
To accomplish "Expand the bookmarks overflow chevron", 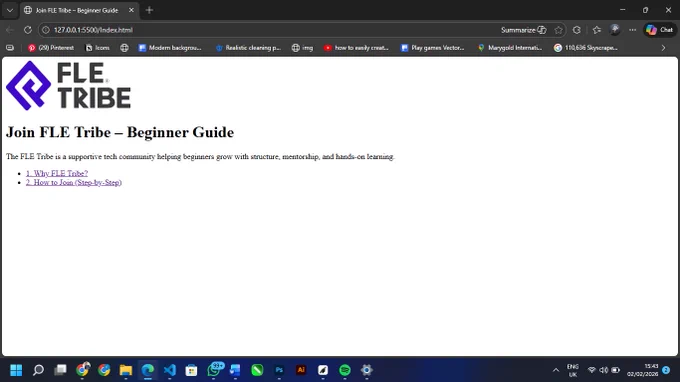I will click(663, 48).
